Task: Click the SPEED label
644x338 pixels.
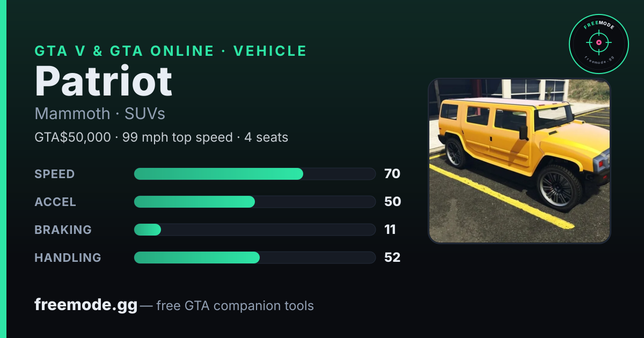Action: pyautogui.click(x=55, y=174)
